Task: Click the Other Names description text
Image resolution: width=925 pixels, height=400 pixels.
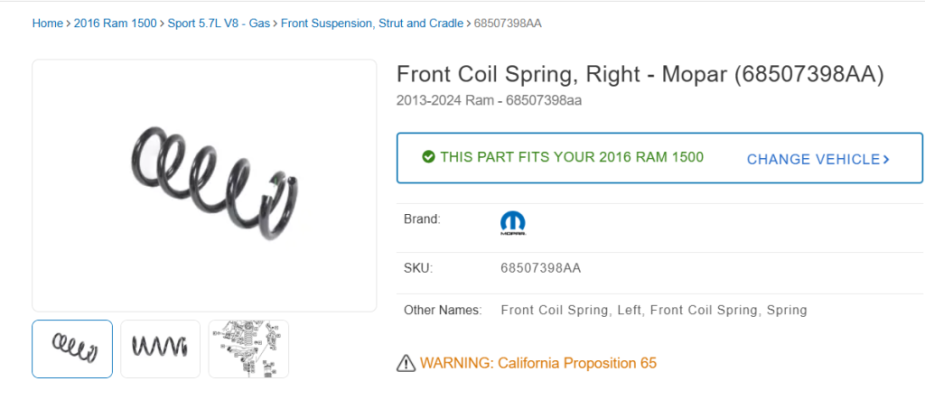Action: [654, 310]
